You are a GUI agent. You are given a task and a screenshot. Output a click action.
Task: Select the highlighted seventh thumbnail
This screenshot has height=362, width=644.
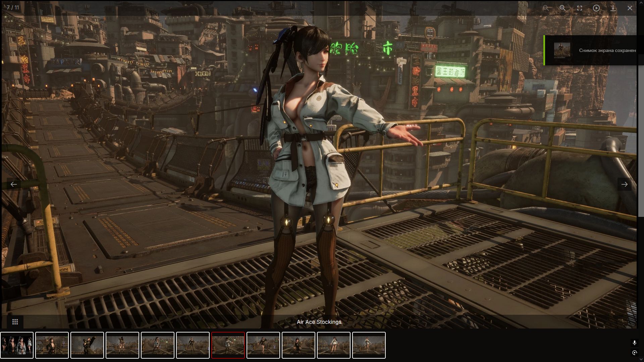(228, 345)
